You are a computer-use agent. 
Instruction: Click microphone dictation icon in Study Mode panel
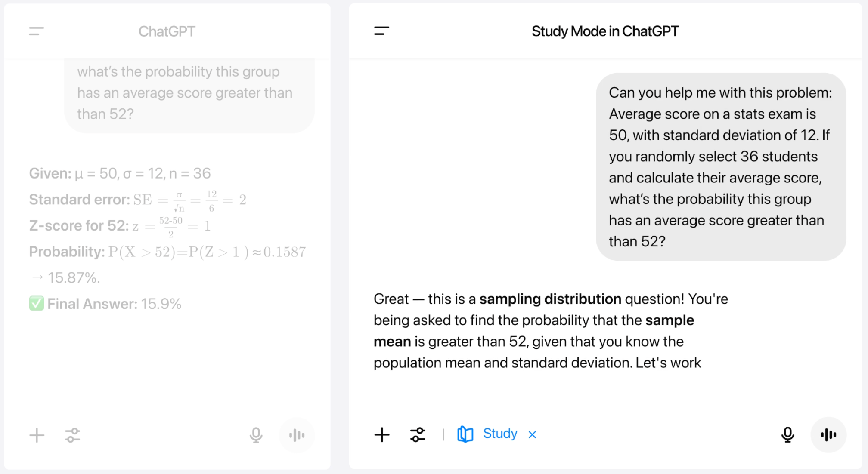(x=787, y=434)
